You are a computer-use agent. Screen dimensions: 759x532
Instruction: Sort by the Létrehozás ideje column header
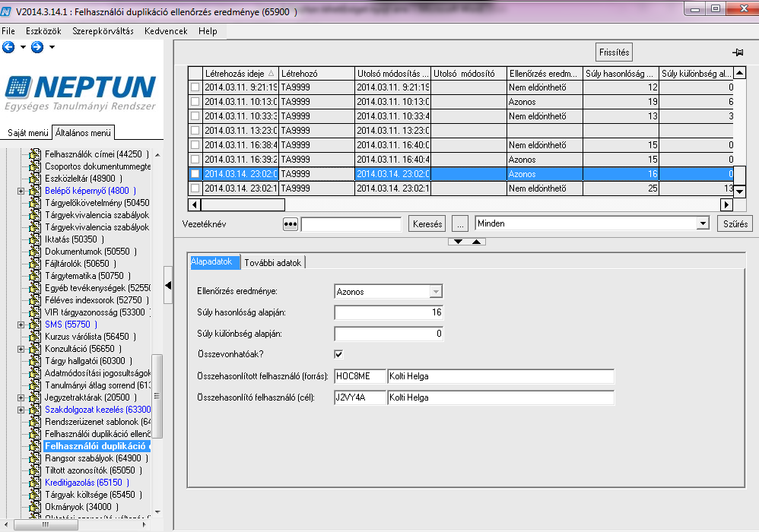coord(240,74)
